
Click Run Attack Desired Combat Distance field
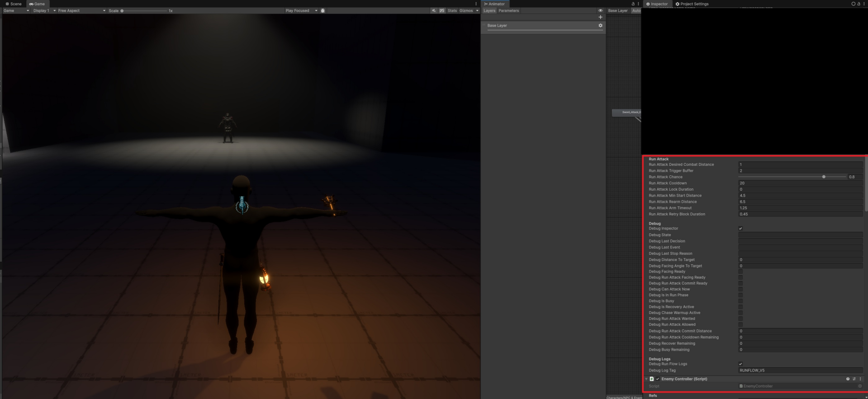tap(800, 164)
